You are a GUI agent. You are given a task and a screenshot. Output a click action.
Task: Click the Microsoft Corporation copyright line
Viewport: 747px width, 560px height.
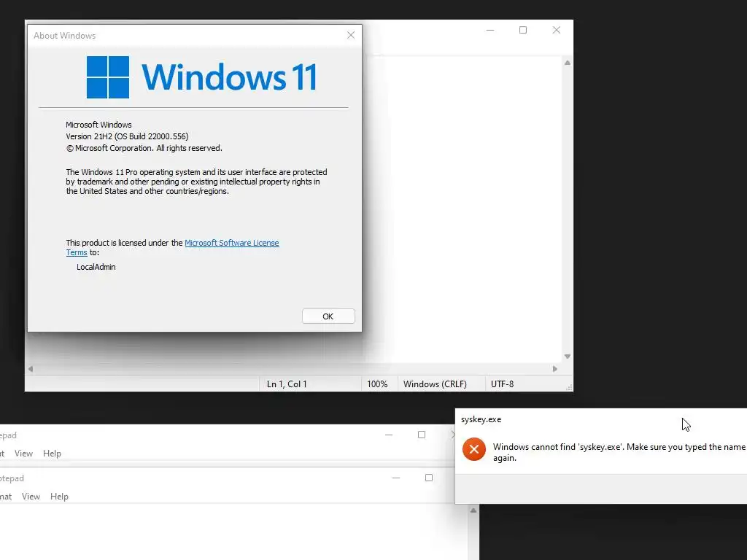pyautogui.click(x=144, y=148)
